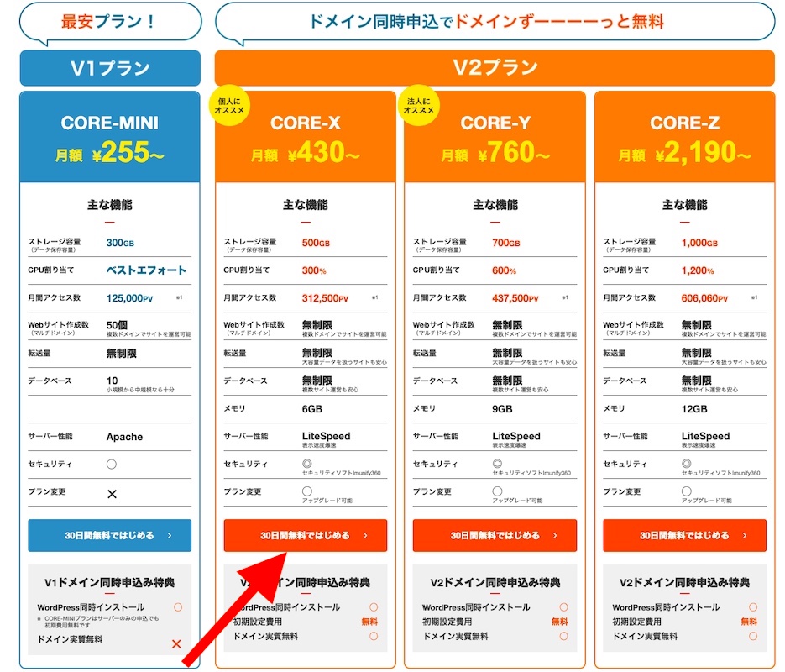Click the CORE-X plan title

[306, 123]
